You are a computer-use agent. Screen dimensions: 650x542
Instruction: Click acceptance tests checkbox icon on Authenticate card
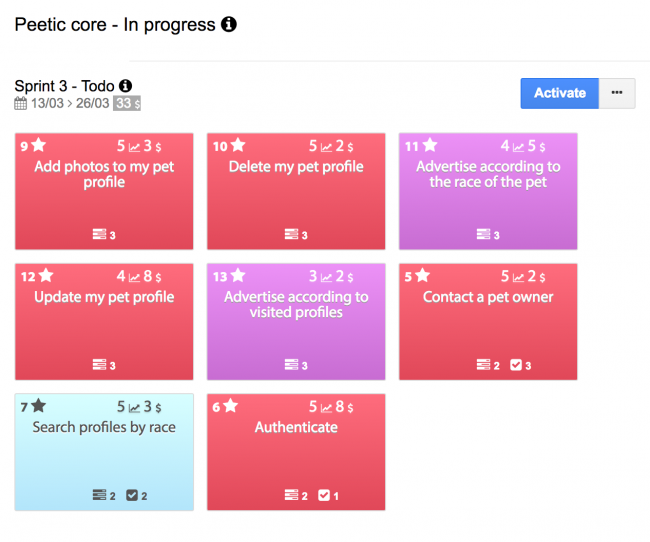click(324, 495)
